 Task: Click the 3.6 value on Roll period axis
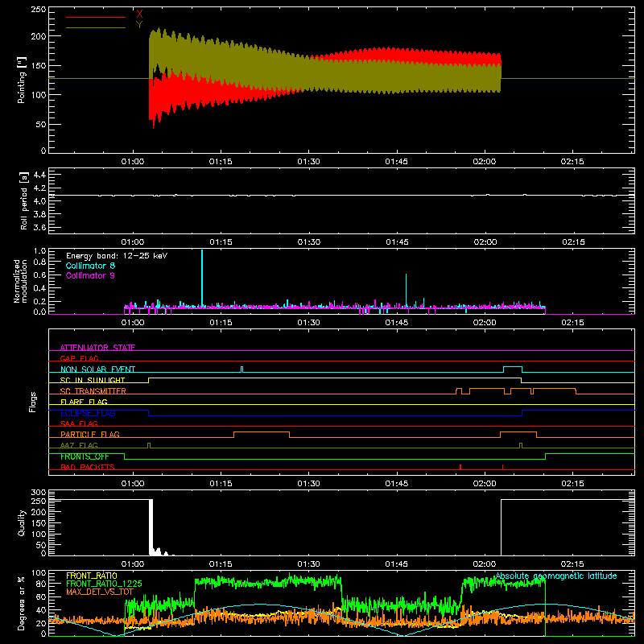coord(39,227)
